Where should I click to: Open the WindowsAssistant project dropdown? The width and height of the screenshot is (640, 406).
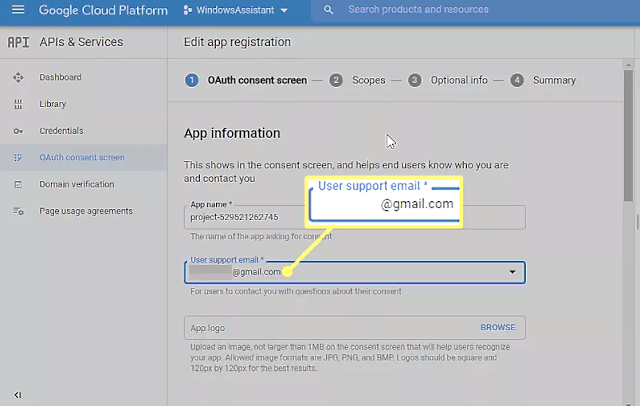point(236,10)
